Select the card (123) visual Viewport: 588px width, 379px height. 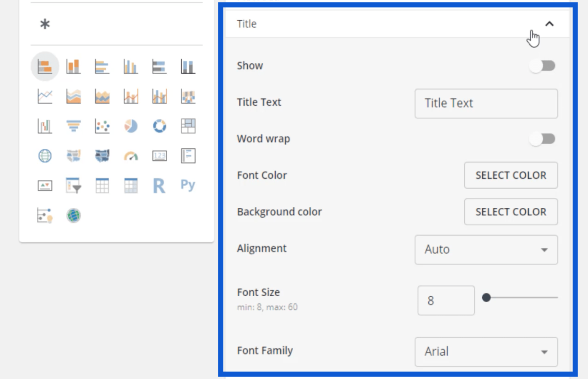click(159, 156)
